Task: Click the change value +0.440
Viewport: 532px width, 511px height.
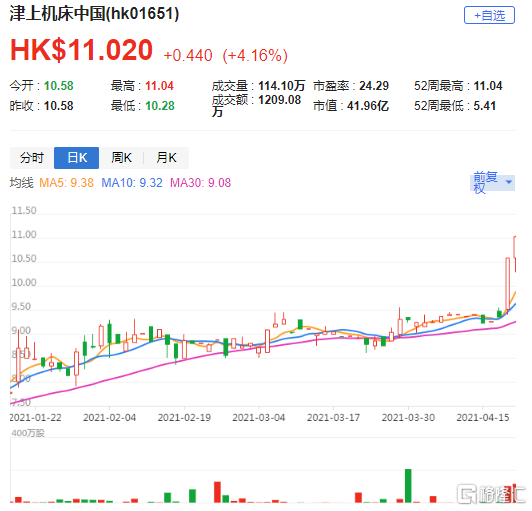Action: coord(188,55)
